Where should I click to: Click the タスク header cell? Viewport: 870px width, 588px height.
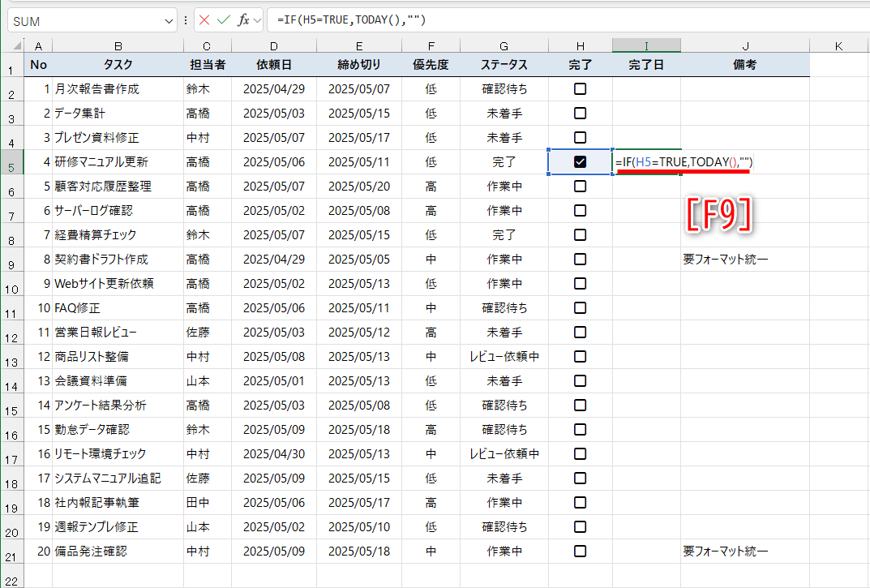click(x=118, y=64)
